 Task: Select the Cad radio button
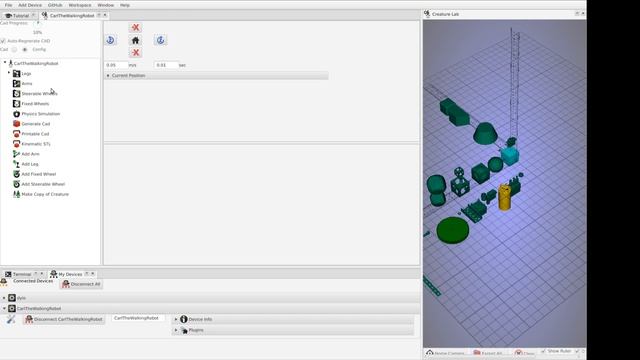14,49
